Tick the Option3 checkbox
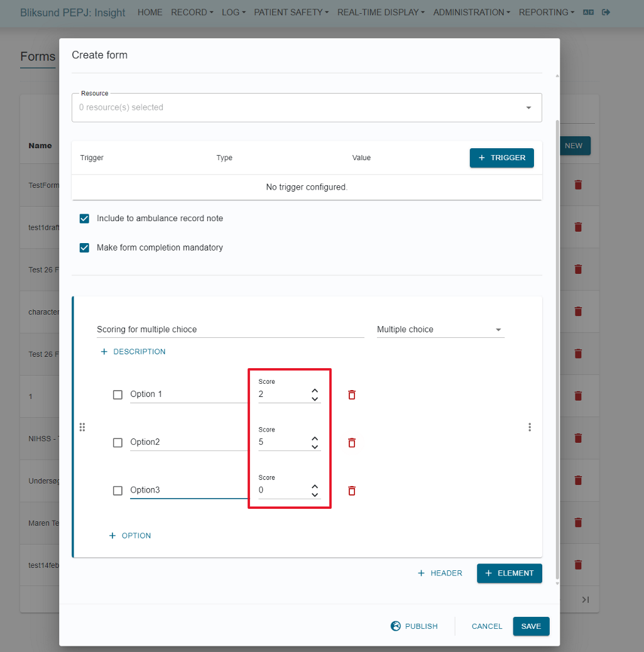This screenshot has height=652, width=644. [117, 491]
